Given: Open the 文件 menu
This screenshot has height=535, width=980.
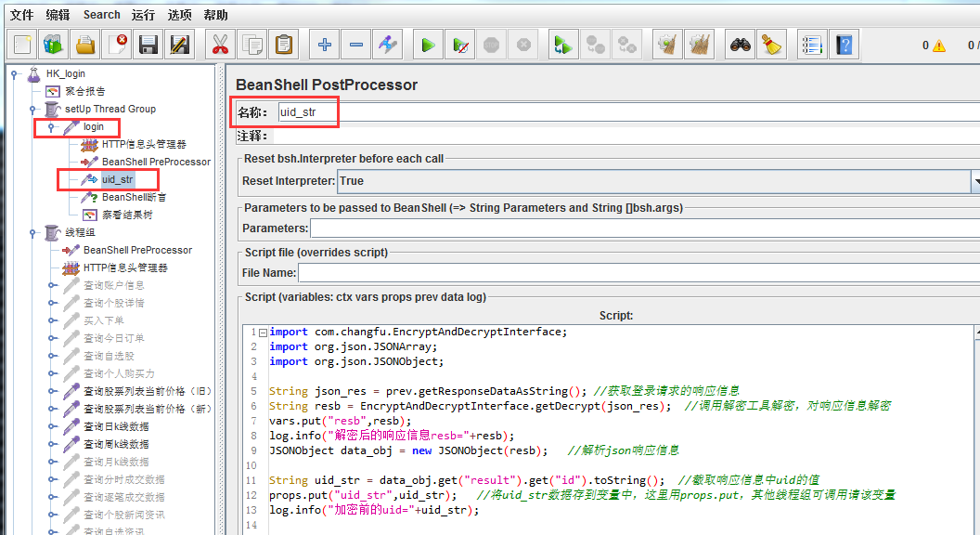Looking at the screenshot, I should tap(22, 14).
